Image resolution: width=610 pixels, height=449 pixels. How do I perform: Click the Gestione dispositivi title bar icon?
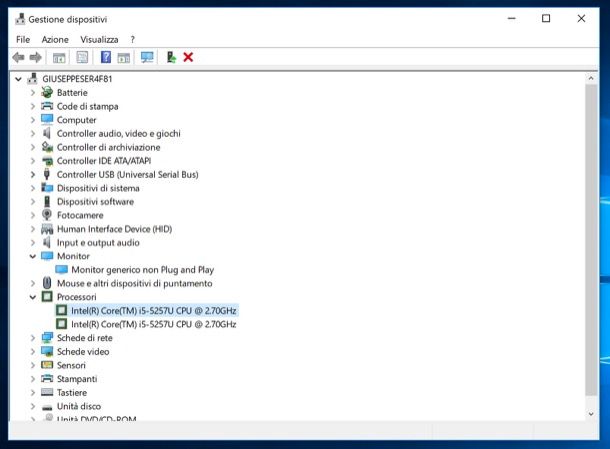[20, 19]
